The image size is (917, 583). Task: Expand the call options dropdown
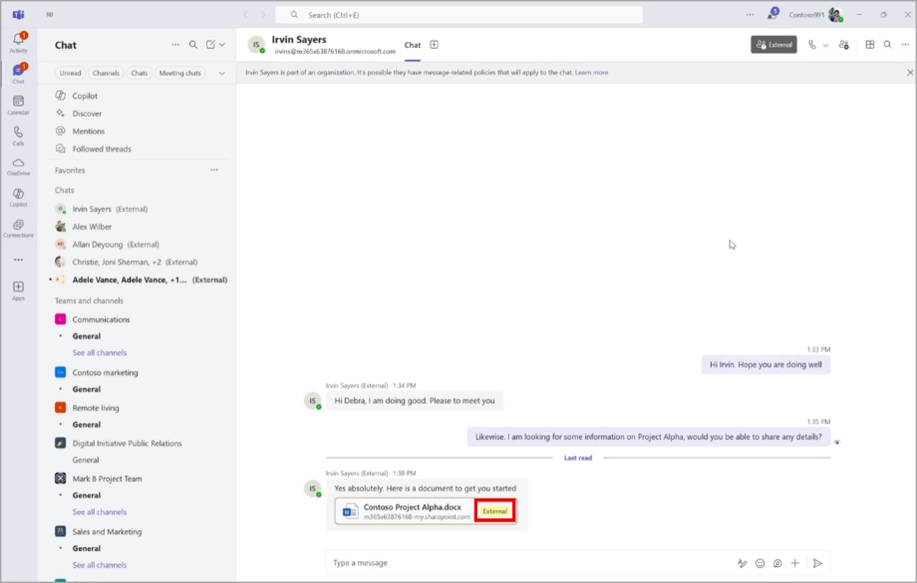coord(824,45)
